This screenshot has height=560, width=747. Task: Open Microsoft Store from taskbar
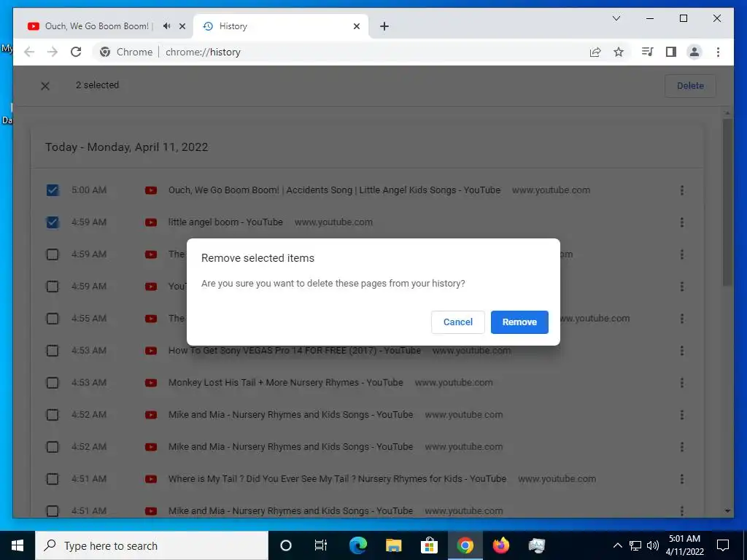pos(429,545)
